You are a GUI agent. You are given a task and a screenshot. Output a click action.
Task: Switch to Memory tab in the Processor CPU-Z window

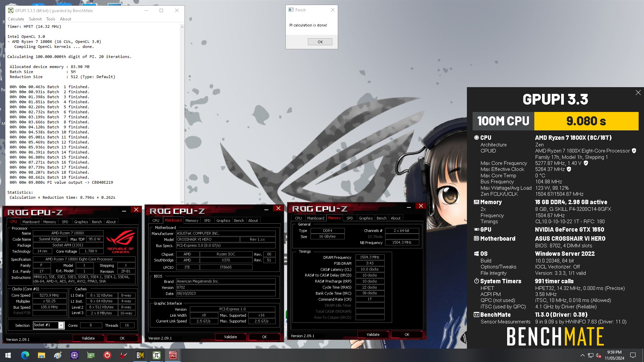pos(50,222)
